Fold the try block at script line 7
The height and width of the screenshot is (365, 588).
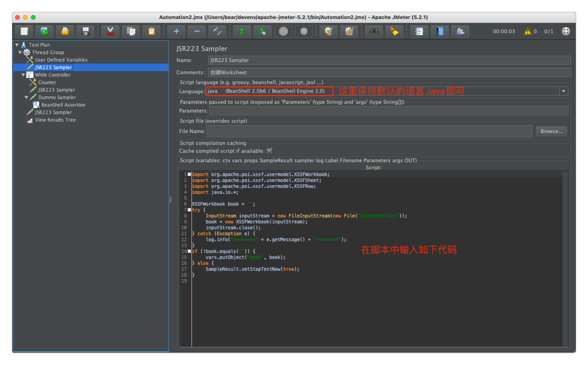click(189, 210)
